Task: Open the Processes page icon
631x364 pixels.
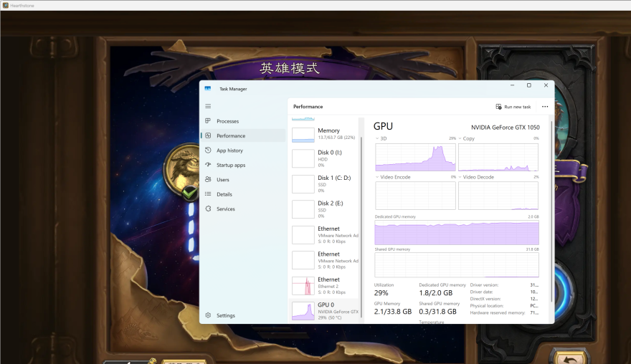Action: [x=208, y=121]
